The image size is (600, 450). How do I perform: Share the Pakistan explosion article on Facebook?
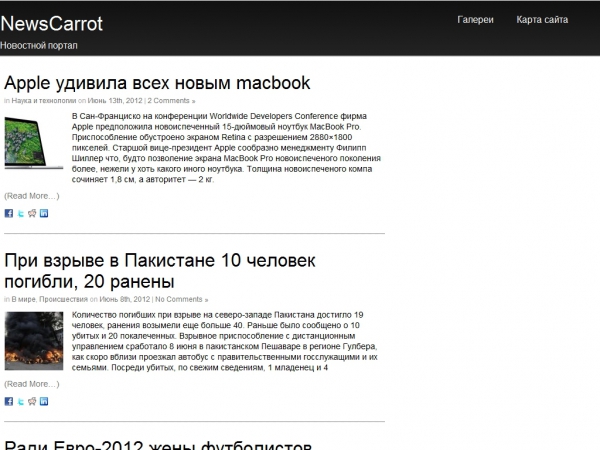click(x=8, y=401)
